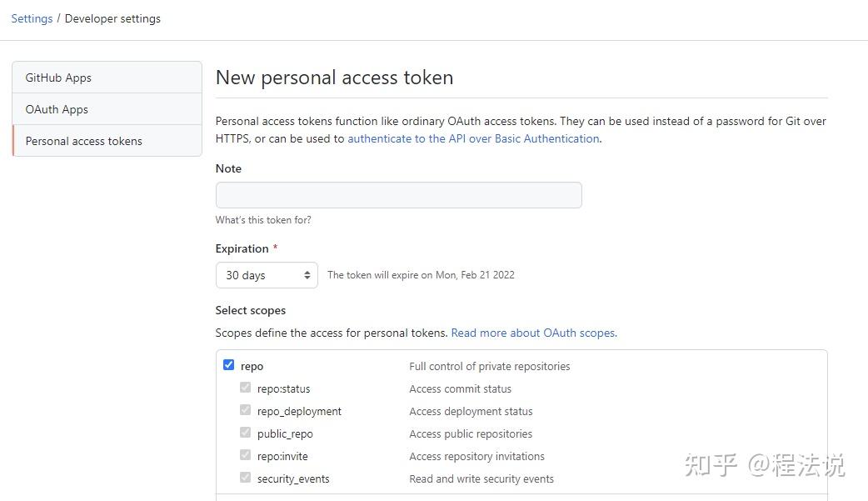Focus the Note text field

(398, 195)
